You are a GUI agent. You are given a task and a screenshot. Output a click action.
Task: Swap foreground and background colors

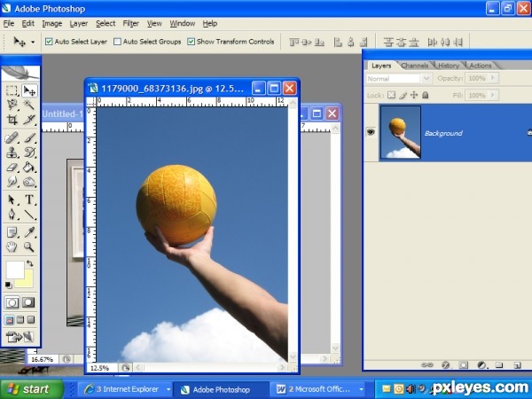pyautogui.click(x=30, y=263)
